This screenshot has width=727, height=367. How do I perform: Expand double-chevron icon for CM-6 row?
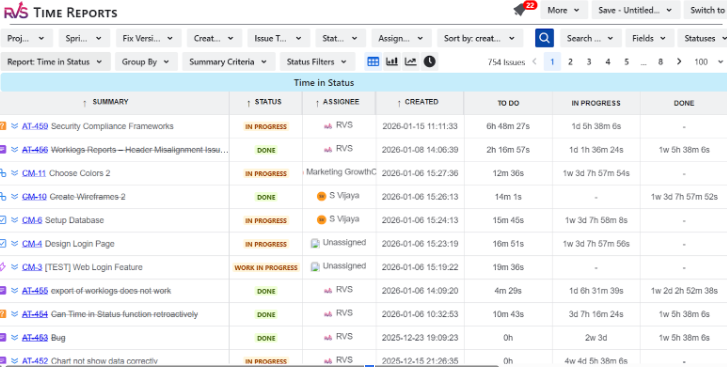click(14, 220)
